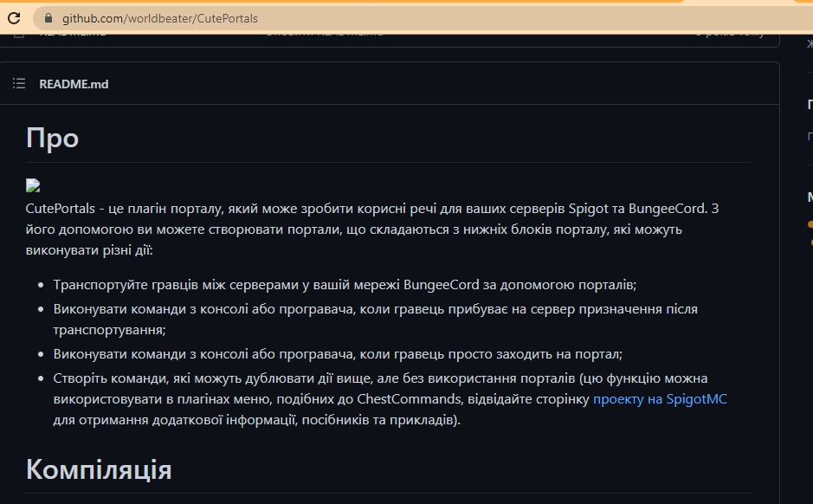Screen dimensions: 813x504
Task: Click the README.md file title
Action: pyautogui.click(x=74, y=84)
